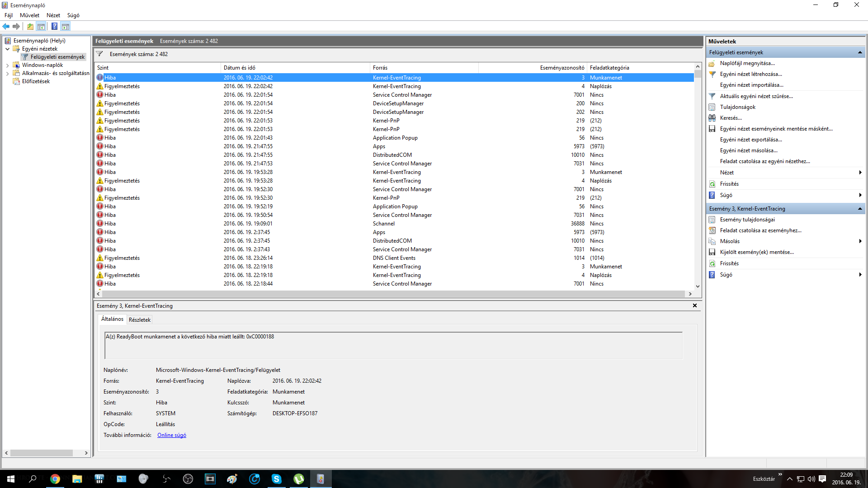Open Keresés (Find) binoculars action
The image size is (868, 488).
tap(731, 118)
